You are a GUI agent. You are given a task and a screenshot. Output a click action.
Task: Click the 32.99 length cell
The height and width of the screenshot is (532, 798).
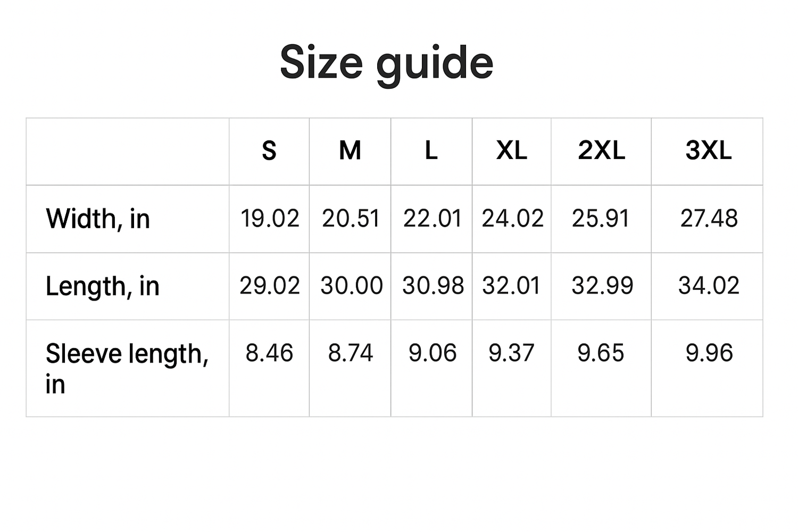tap(602, 286)
